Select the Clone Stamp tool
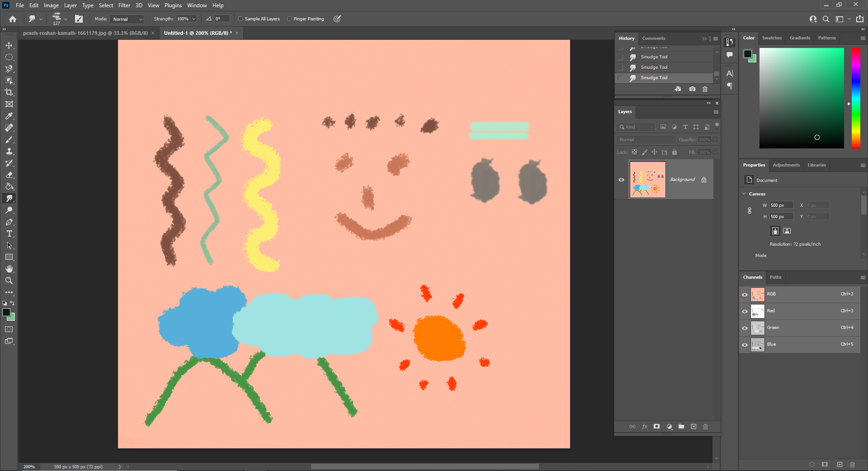The width and height of the screenshot is (868, 471). point(9,151)
